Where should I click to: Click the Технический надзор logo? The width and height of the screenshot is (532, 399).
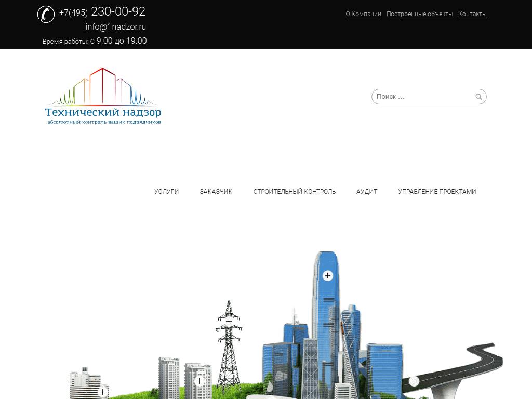pos(103,97)
